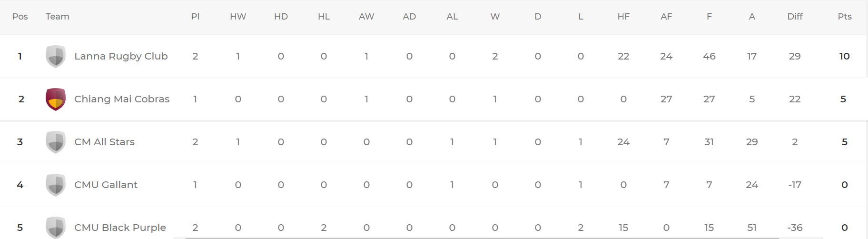
Task: Click the Pl column header
Action: [x=195, y=17]
